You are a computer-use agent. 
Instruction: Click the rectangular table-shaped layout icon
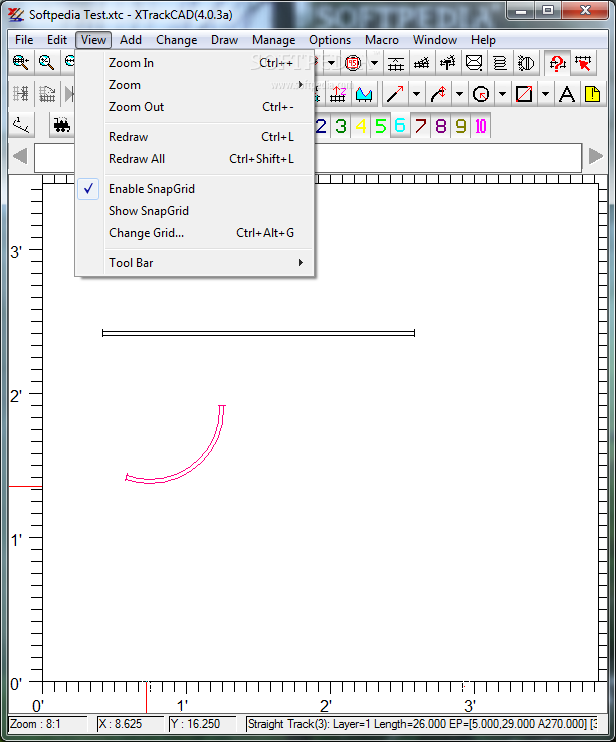coord(474,62)
